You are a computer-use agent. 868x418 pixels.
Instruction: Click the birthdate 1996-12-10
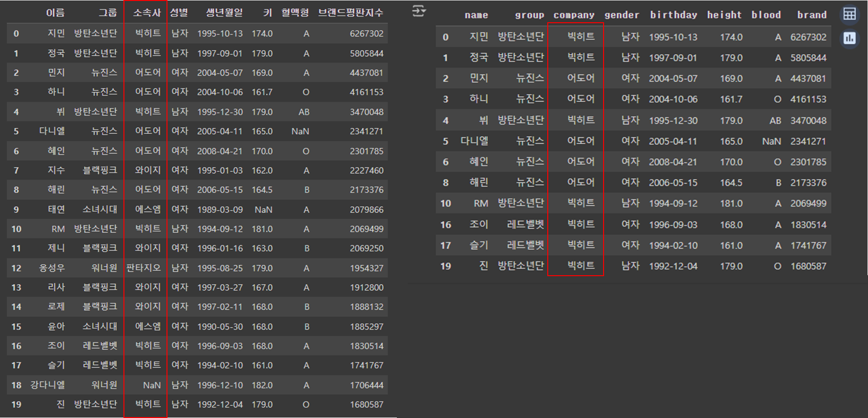coord(220,385)
